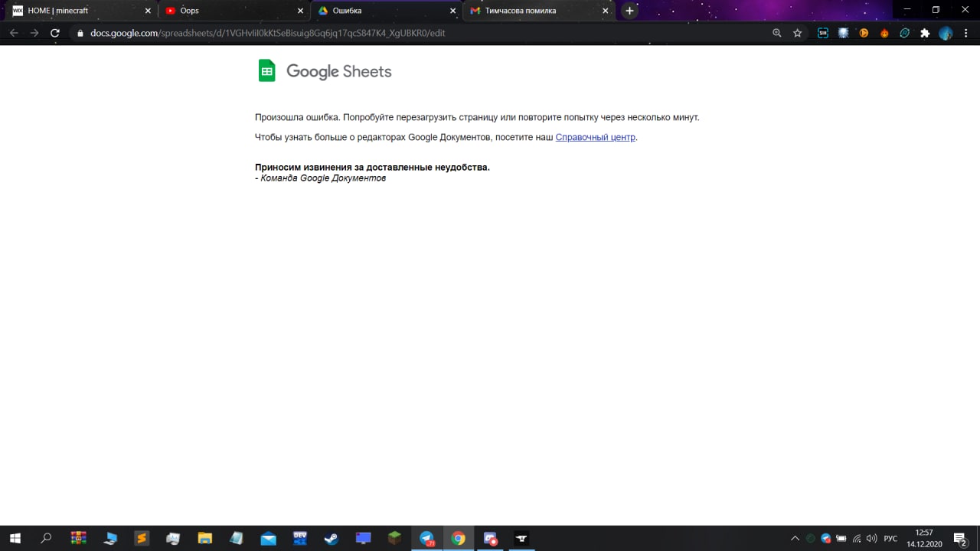Switch to the Gmail Тимчасова помилка tab
Image resolution: width=980 pixels, height=551 pixels.
click(x=540, y=11)
